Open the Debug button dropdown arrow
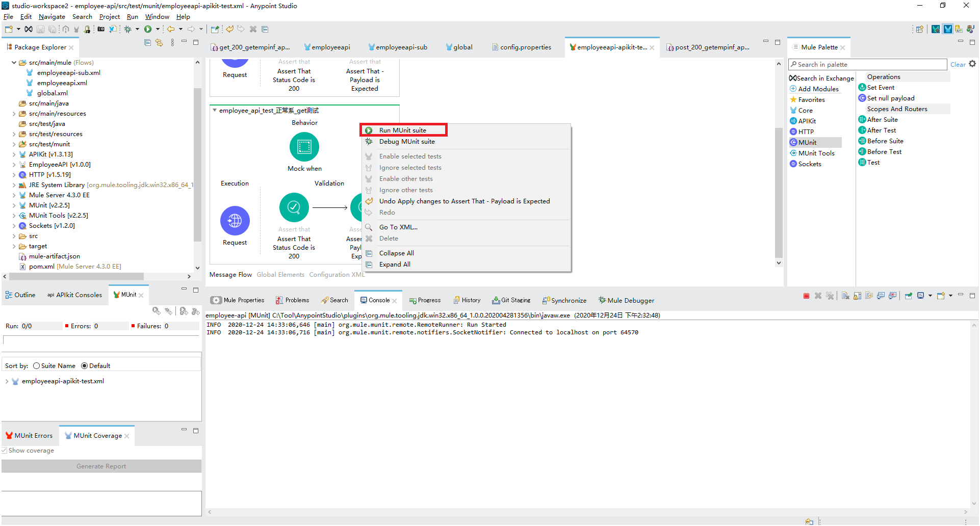The image size is (980, 526). (x=137, y=29)
